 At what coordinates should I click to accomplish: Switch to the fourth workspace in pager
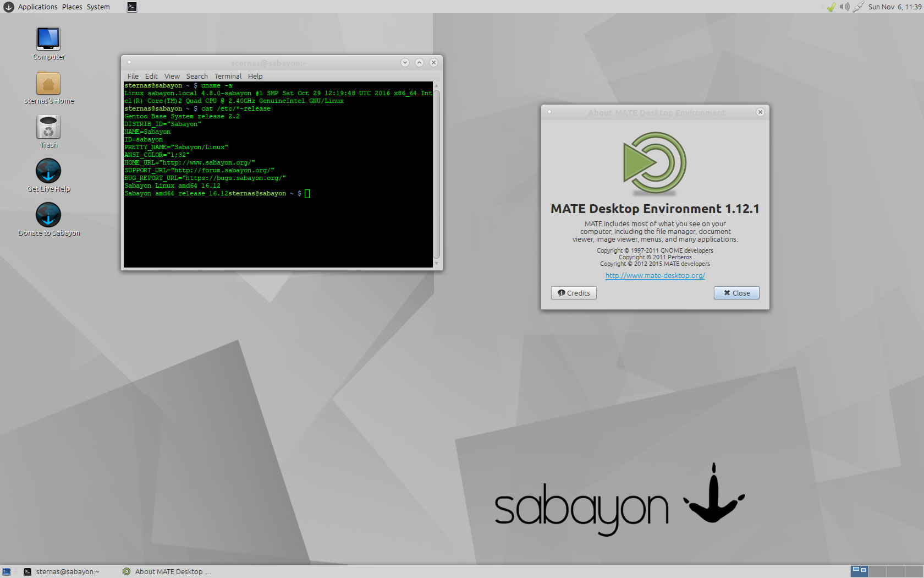coord(914,571)
